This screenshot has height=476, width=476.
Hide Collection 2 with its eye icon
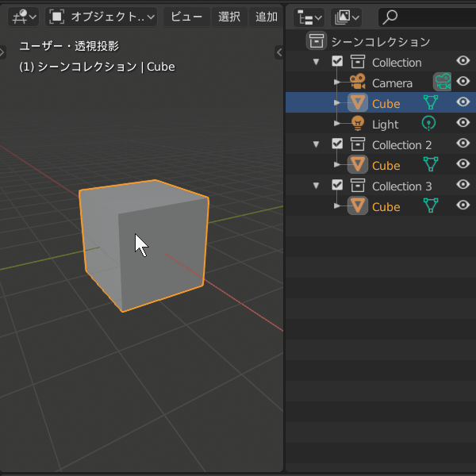point(463,143)
